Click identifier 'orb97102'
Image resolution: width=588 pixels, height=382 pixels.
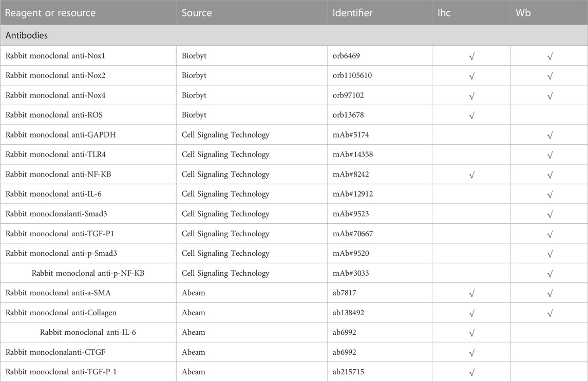[x=348, y=95]
